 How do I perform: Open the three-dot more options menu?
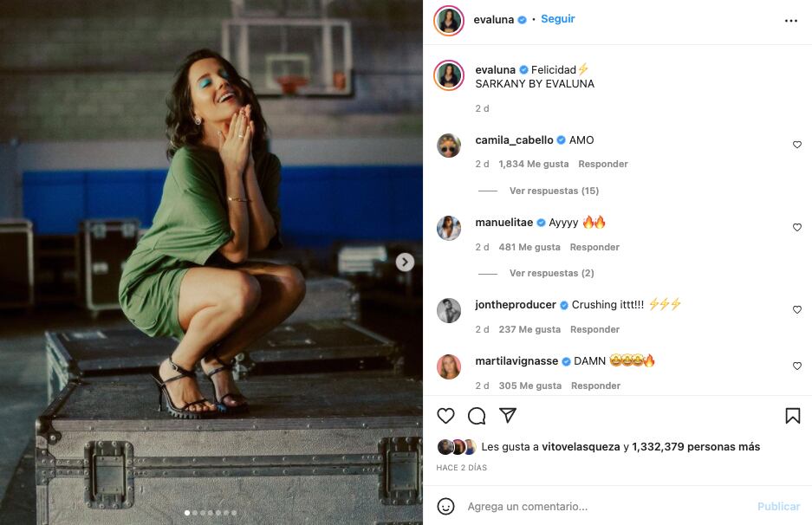[x=790, y=21]
